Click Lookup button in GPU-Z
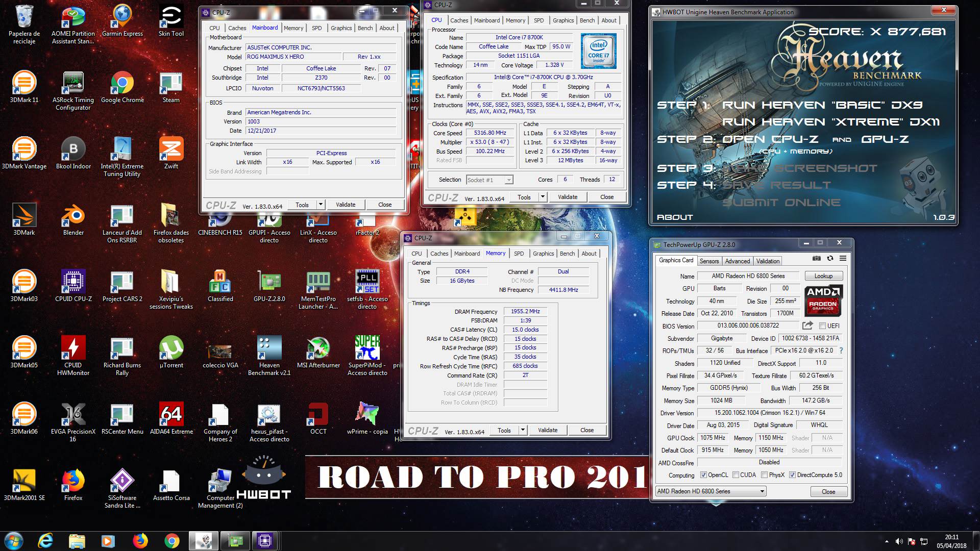Viewport: 980px width, 551px height. click(823, 276)
